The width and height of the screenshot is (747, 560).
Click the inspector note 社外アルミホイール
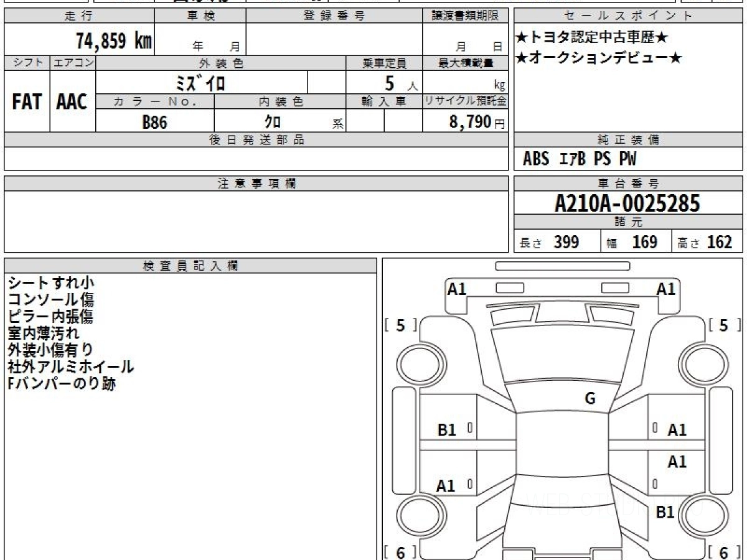coord(71,367)
